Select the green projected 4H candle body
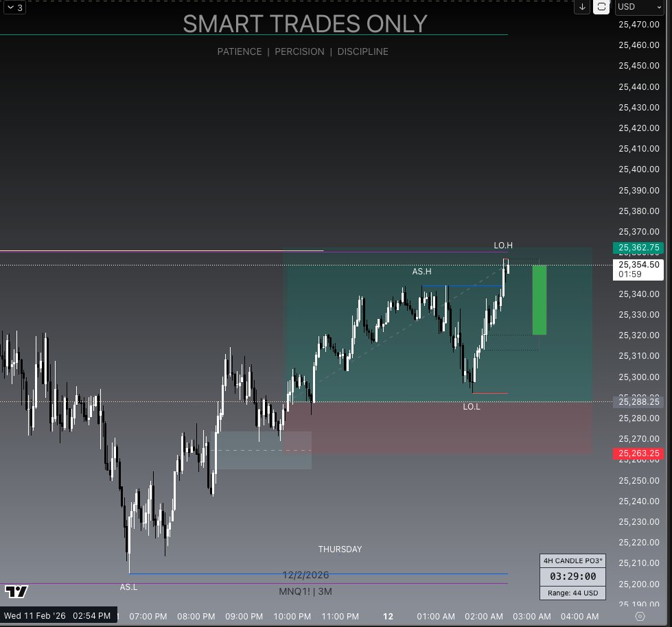 (540, 300)
